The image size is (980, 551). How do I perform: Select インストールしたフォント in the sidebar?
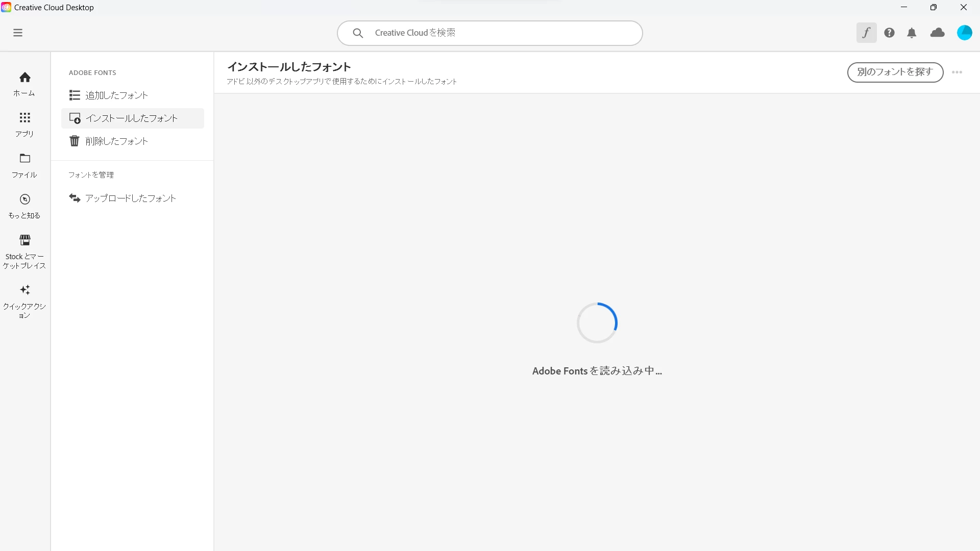click(133, 118)
